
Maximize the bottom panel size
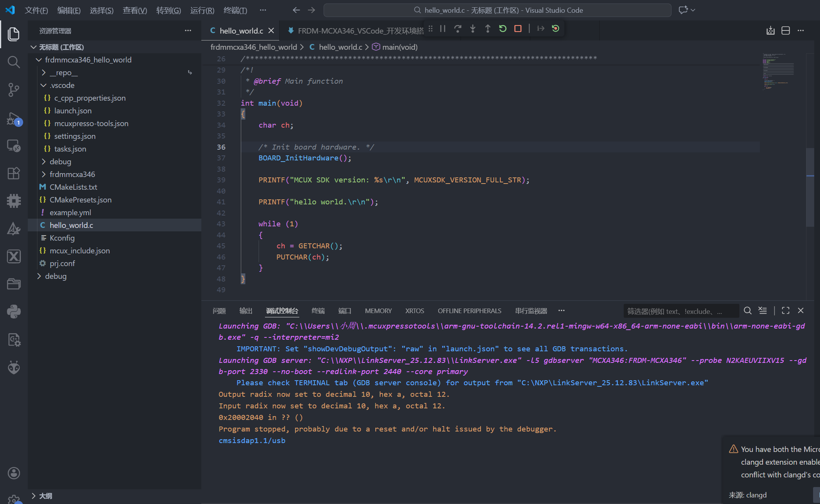coord(786,310)
